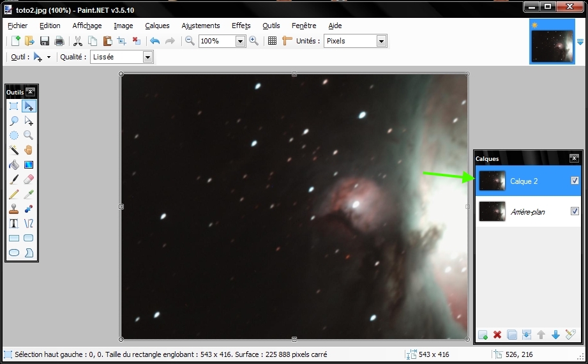Select the Color Picker eyedropper tool
588x364 pixels.
[29, 194]
